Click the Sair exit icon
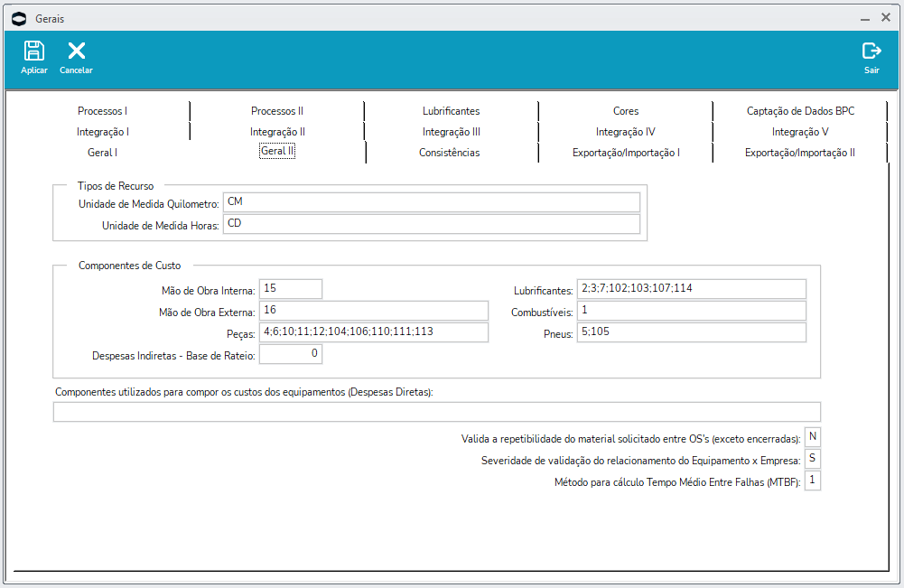This screenshot has width=904, height=588. tap(871, 51)
